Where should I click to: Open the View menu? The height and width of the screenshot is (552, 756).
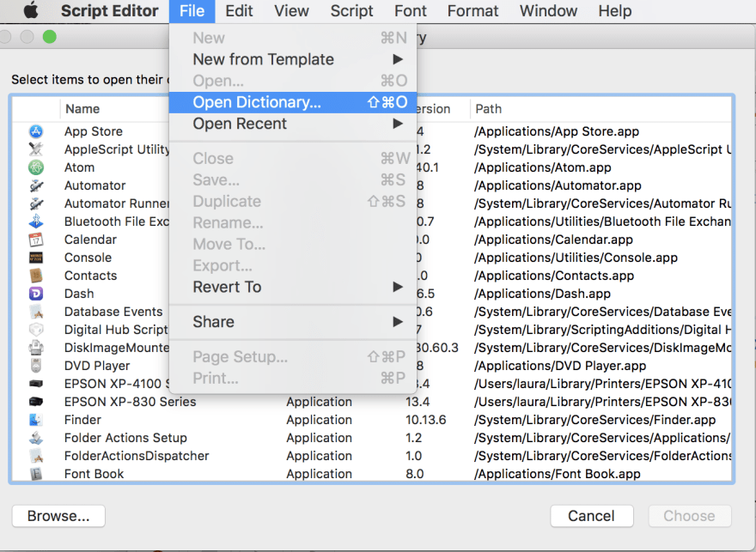tap(292, 10)
